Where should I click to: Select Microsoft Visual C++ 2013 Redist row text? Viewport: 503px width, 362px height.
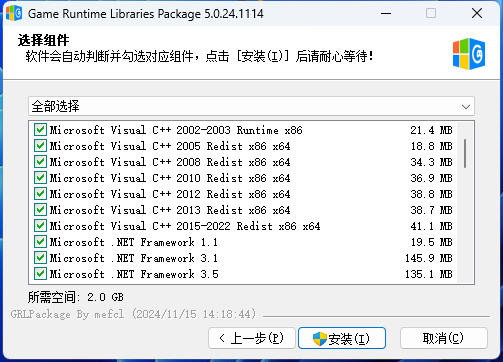170,210
